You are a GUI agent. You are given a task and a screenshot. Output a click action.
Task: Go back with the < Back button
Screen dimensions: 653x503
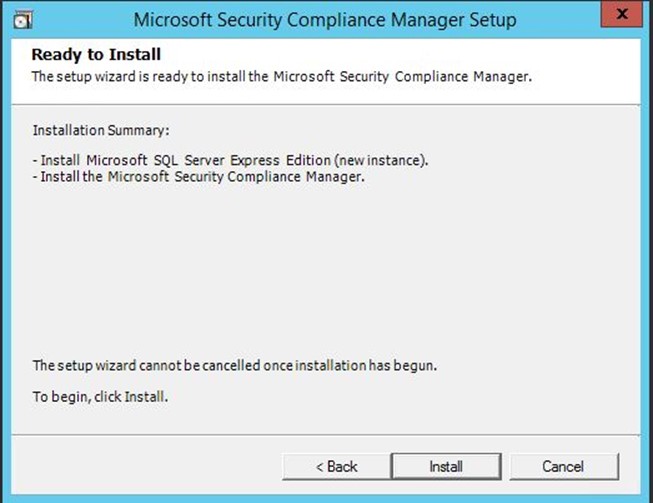336,466
